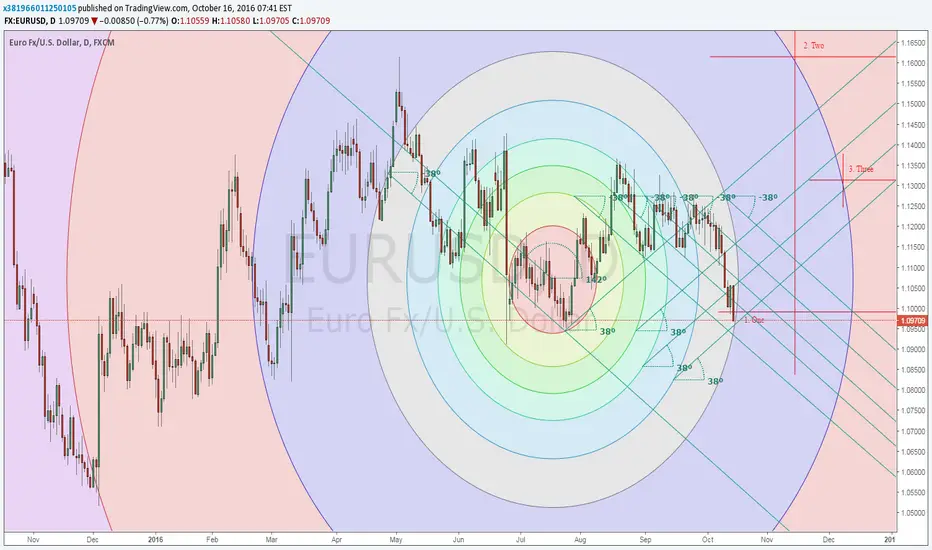Click the 1.09000 price axis label

[912, 350]
